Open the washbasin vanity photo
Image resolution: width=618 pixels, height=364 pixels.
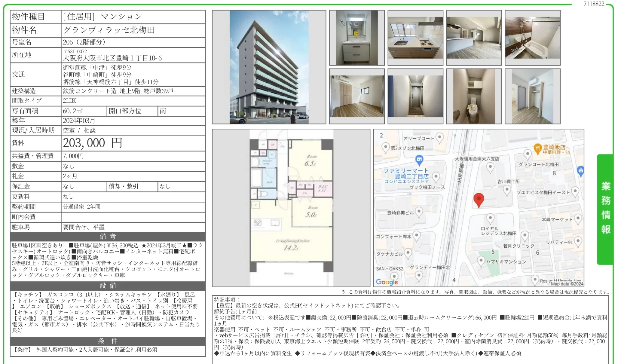coord(357,38)
